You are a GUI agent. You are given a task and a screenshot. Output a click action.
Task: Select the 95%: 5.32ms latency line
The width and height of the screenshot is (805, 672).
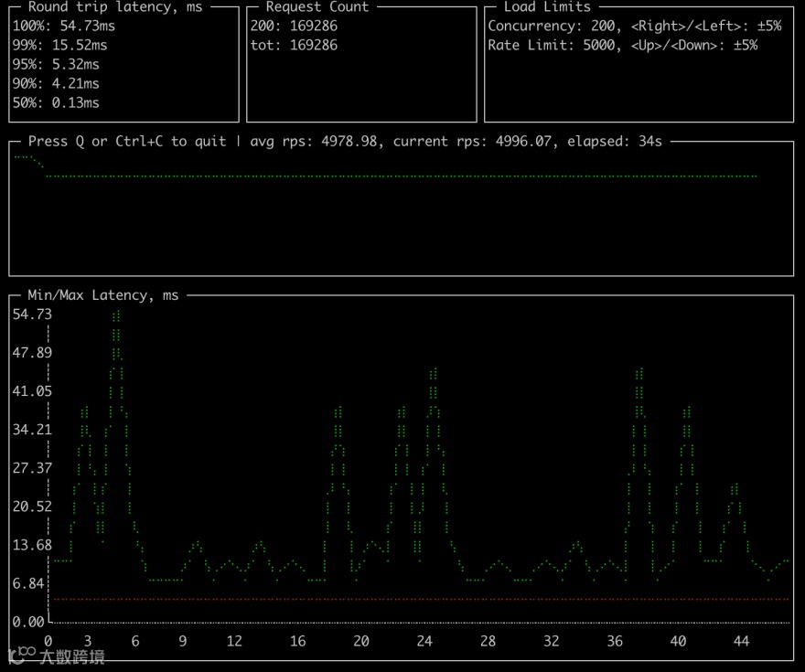[56, 64]
